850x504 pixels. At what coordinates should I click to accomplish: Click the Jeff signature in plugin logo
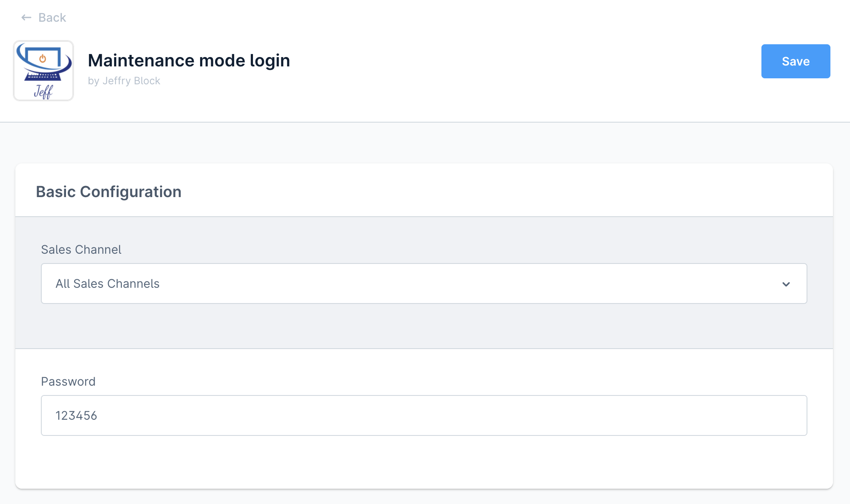click(43, 91)
